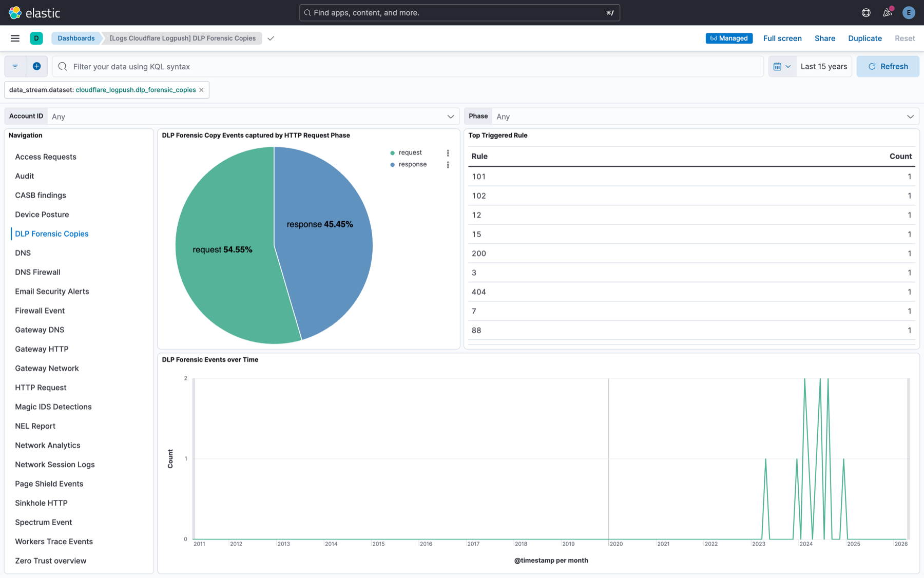Select DLP Forensic Copies navigation item
This screenshot has width=924, height=578.
click(52, 234)
